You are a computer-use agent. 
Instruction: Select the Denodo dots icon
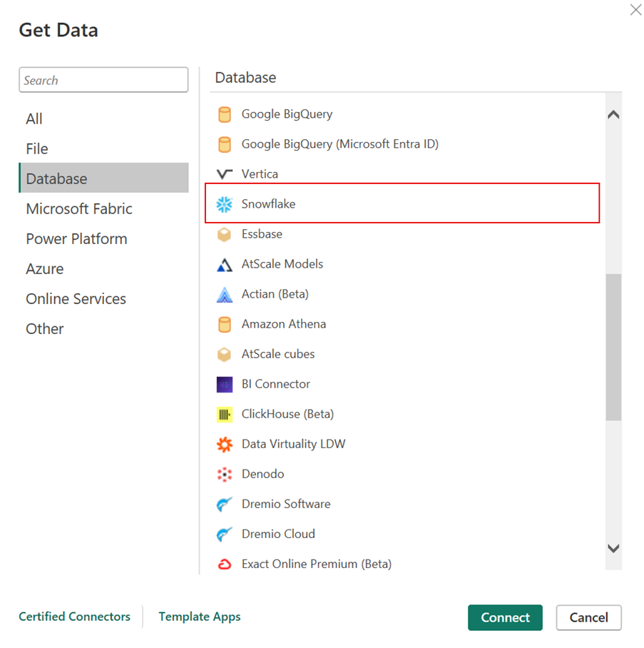[225, 475]
